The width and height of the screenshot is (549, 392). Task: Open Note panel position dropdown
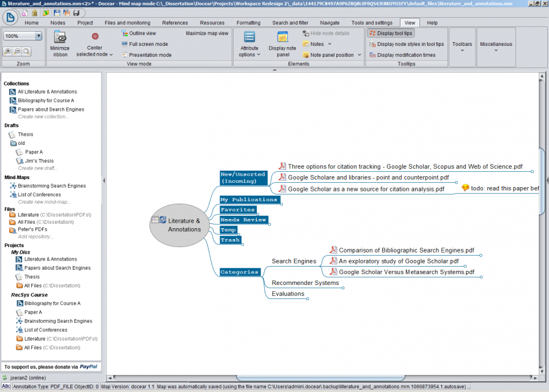(359, 55)
